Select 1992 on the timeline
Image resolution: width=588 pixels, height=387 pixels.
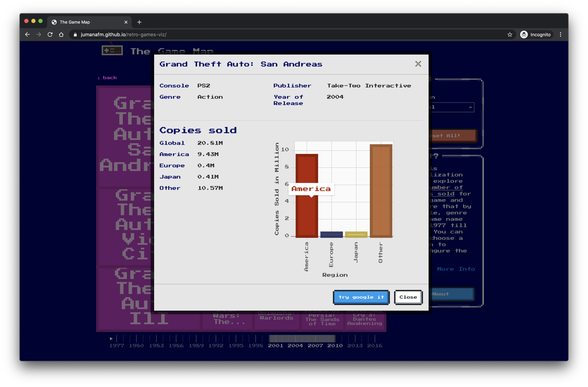point(216,346)
